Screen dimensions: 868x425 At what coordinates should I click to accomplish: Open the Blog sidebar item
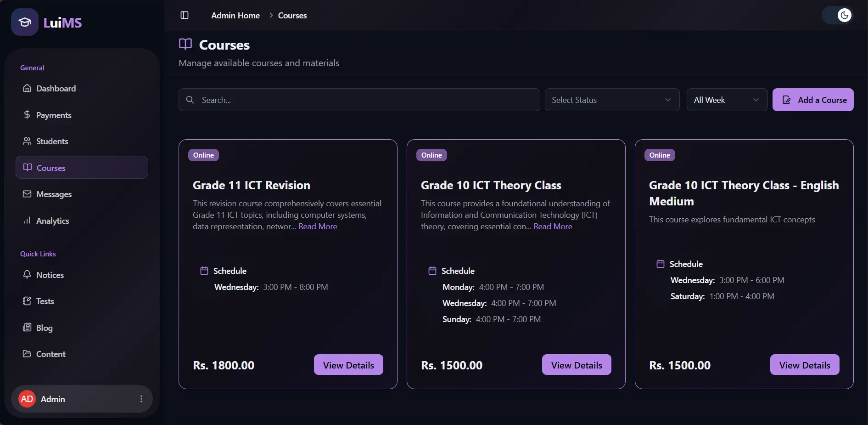[44, 328]
